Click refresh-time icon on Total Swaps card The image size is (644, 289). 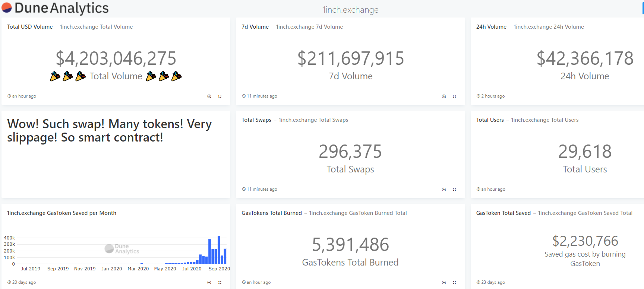tap(243, 189)
